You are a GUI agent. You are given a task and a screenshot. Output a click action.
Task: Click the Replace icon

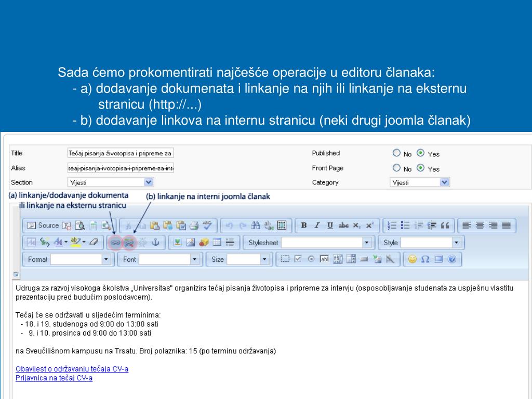(x=269, y=225)
